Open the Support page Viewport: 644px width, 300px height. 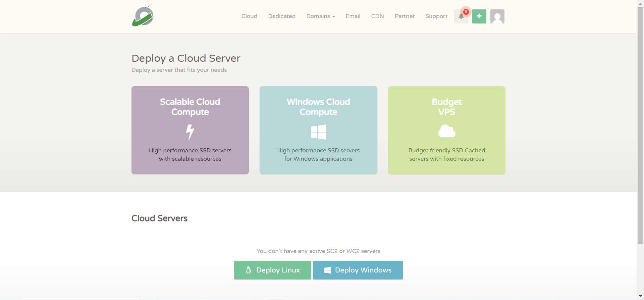click(x=436, y=16)
